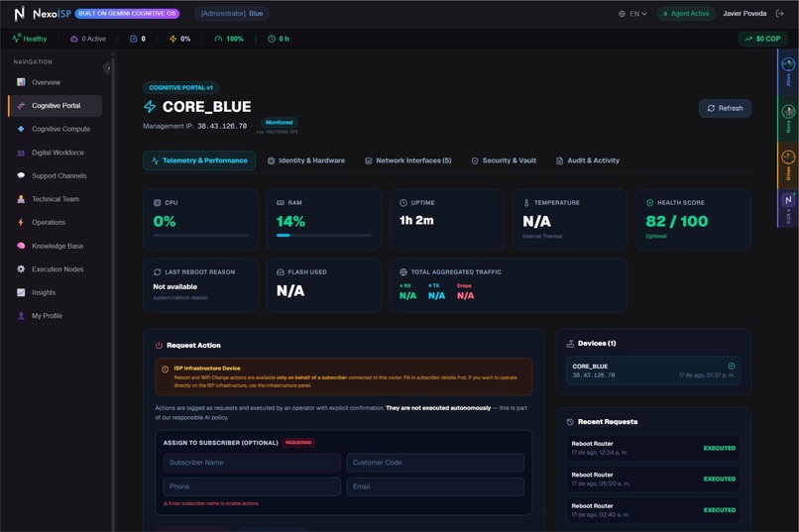Click the Health Score shield icon

tap(649, 203)
